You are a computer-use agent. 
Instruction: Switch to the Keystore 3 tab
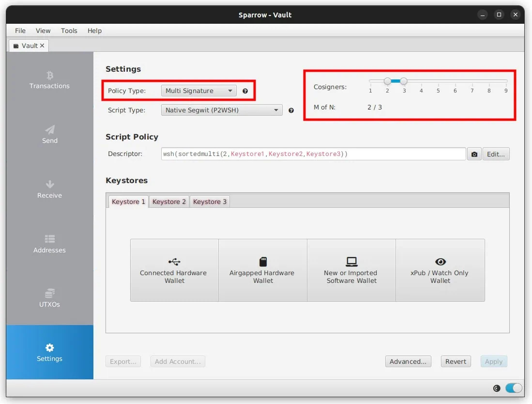click(210, 202)
